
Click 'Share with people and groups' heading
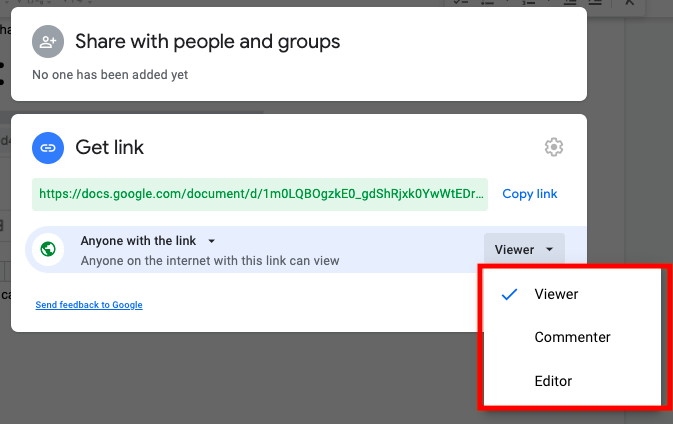click(x=208, y=42)
